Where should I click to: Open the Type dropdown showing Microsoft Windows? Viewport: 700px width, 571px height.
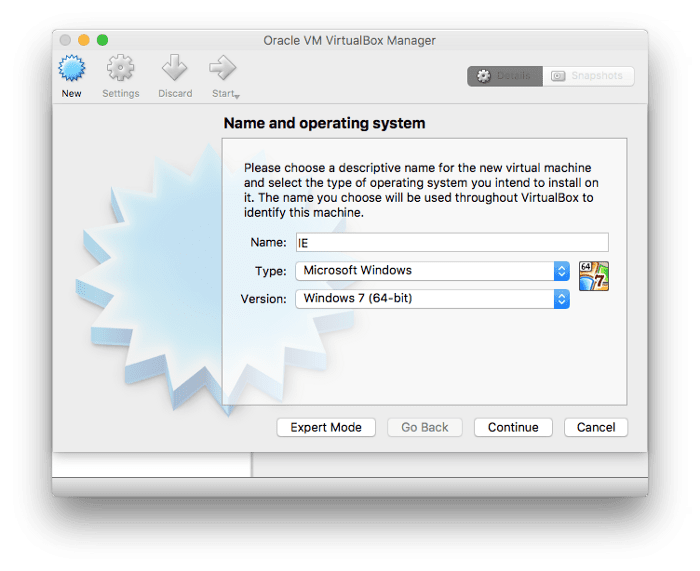[x=432, y=270]
